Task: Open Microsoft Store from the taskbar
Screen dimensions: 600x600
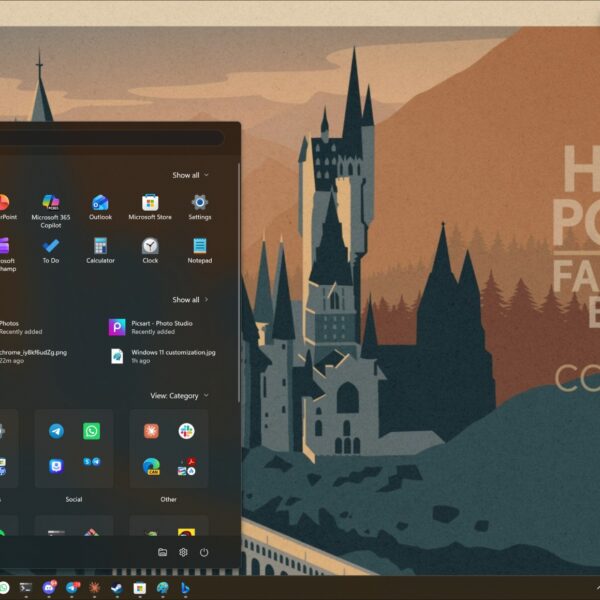Action: 140,588
